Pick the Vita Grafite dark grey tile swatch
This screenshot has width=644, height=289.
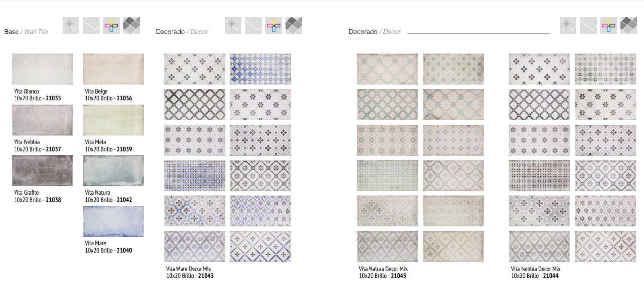click(43, 171)
